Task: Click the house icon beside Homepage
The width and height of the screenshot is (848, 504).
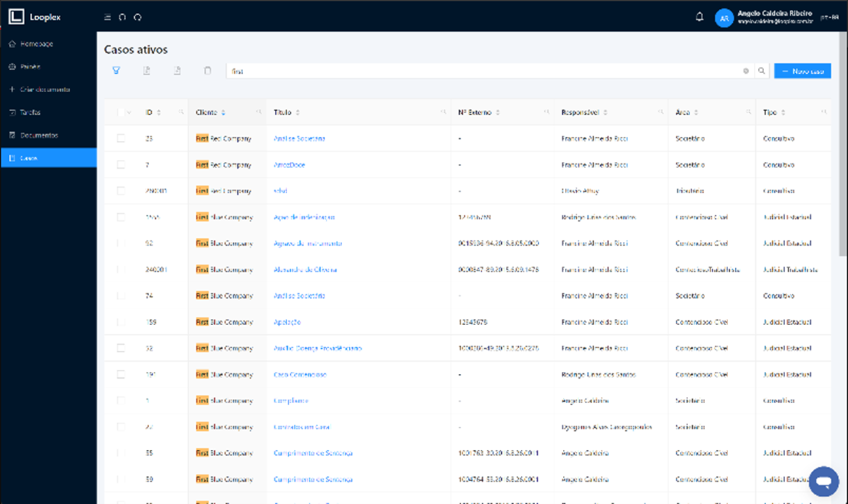Action: coord(12,44)
